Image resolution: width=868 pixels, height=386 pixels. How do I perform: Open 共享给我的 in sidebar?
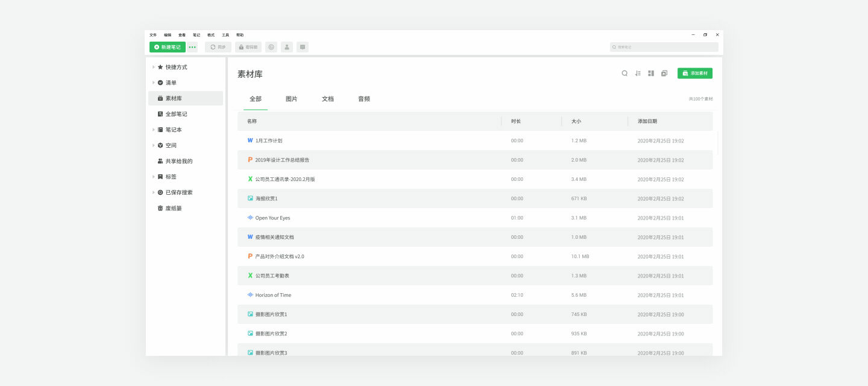pyautogui.click(x=186, y=161)
